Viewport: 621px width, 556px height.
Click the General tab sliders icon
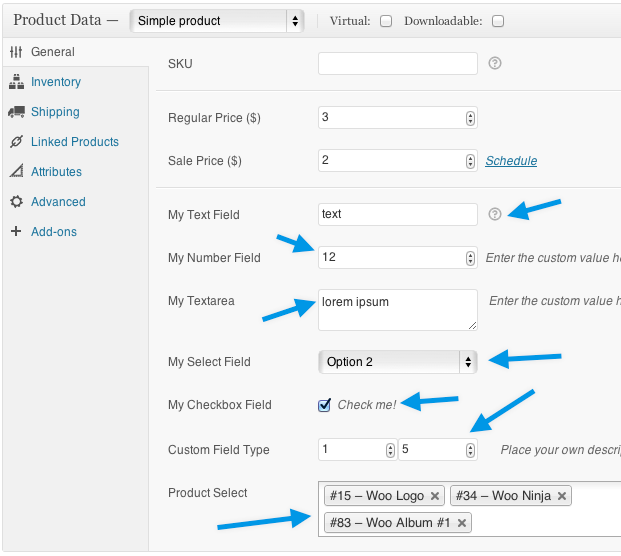point(16,52)
